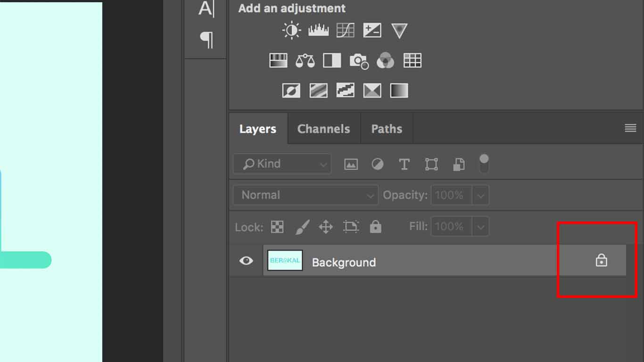
Task: Add a Gradient Map adjustment
Action: pos(399,90)
